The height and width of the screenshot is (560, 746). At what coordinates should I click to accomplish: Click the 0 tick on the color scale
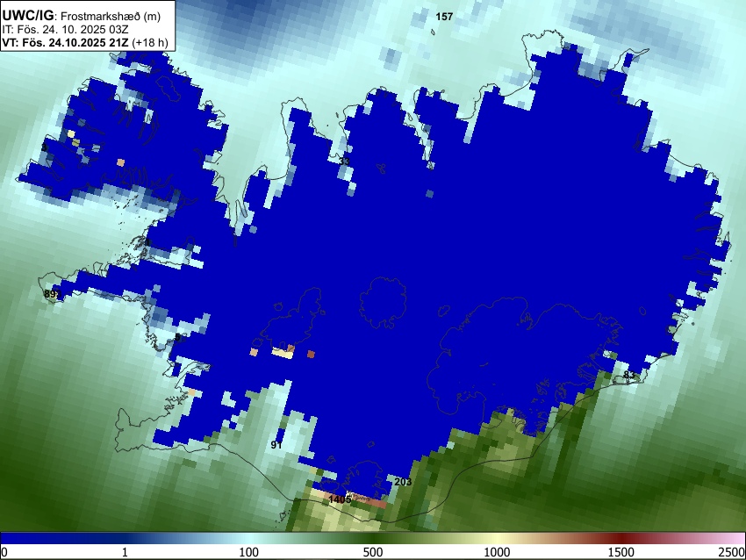[4, 552]
